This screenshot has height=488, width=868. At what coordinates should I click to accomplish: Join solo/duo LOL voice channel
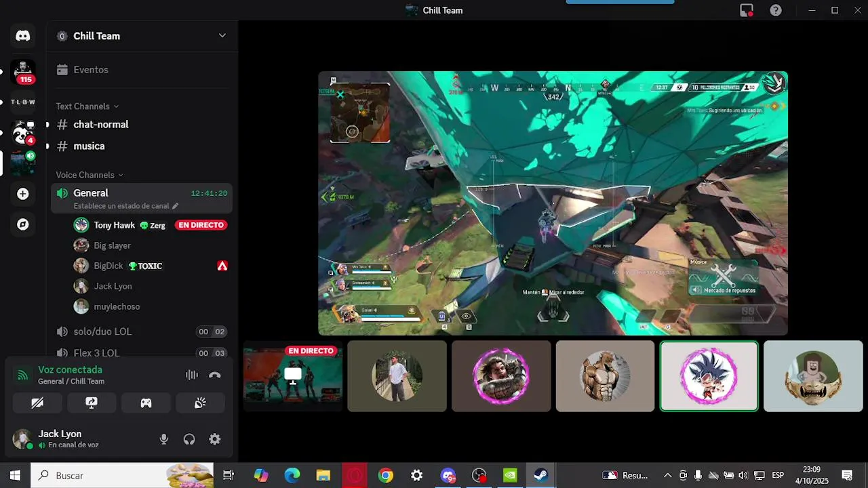click(142, 331)
